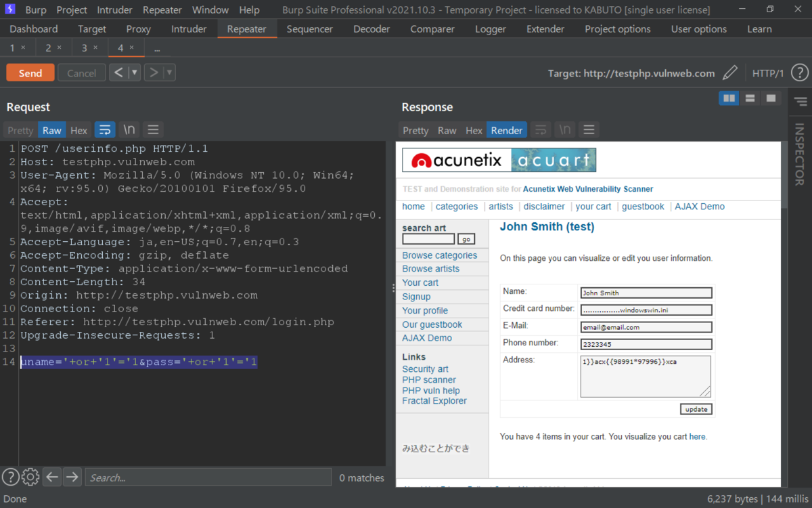Click the go button in rendered page

466,239
